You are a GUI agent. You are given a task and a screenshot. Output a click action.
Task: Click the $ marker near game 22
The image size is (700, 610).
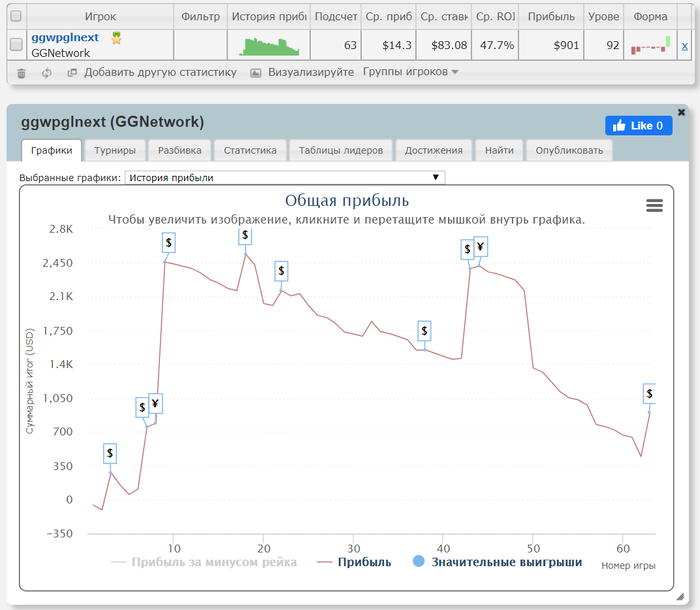point(281,271)
